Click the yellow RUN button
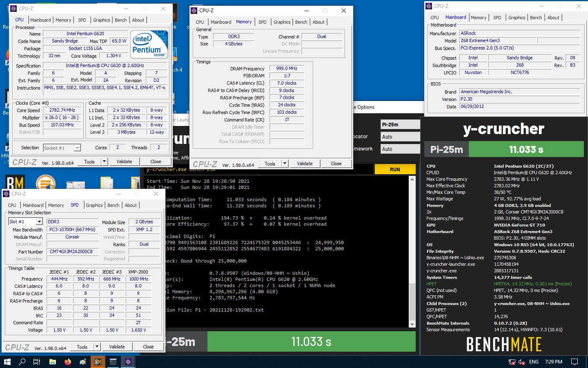Image resolution: width=588 pixels, height=368 pixels. (395, 169)
